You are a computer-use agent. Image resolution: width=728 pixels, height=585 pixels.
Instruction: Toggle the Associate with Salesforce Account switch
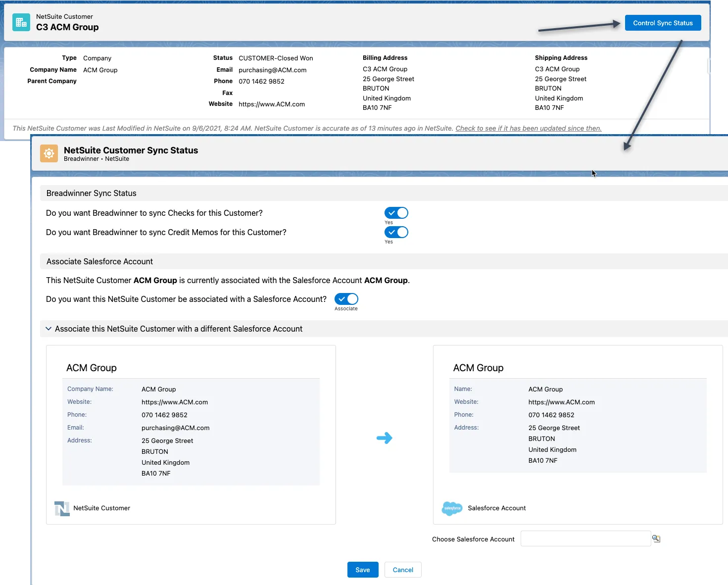point(346,299)
